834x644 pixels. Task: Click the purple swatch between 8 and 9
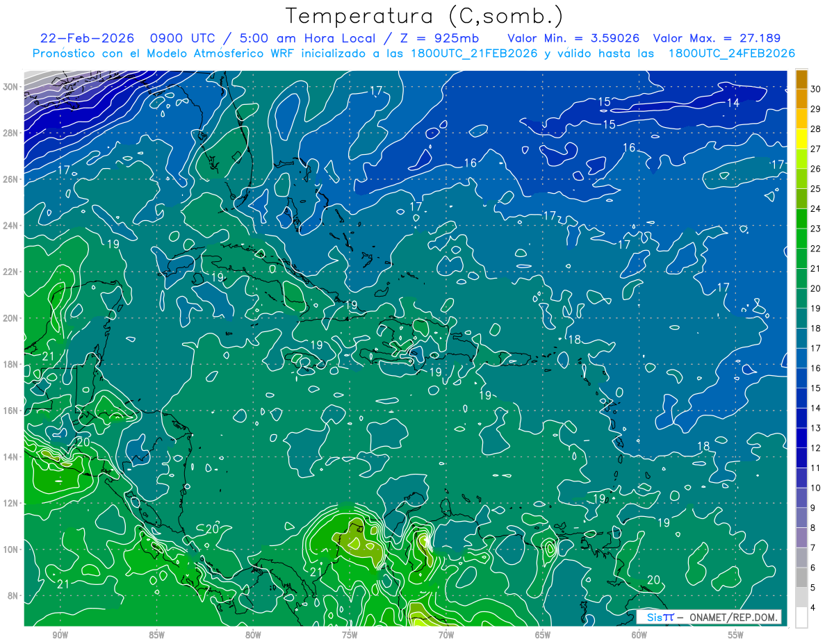click(x=802, y=518)
